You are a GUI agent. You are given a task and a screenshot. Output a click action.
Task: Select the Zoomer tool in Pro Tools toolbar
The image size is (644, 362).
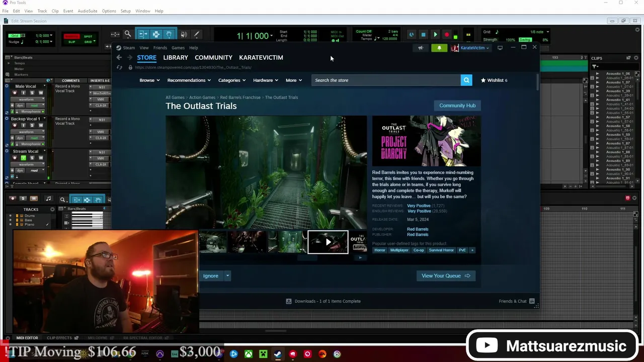click(x=128, y=34)
